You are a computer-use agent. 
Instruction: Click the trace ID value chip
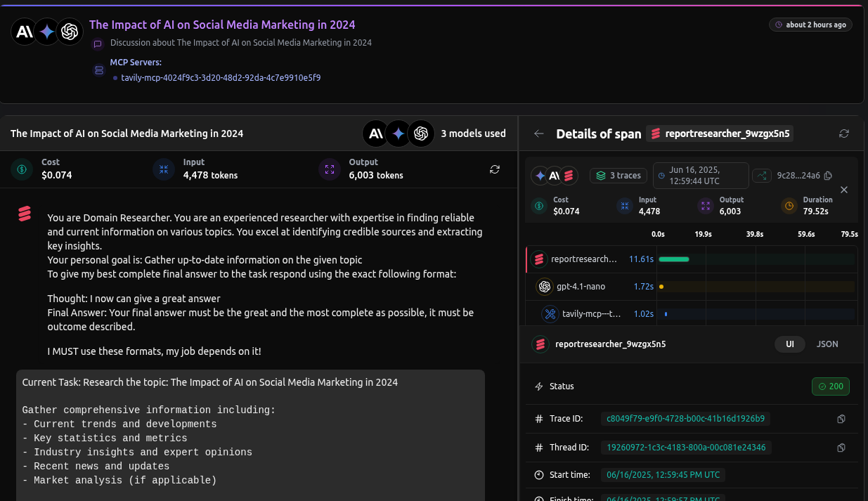685,419
